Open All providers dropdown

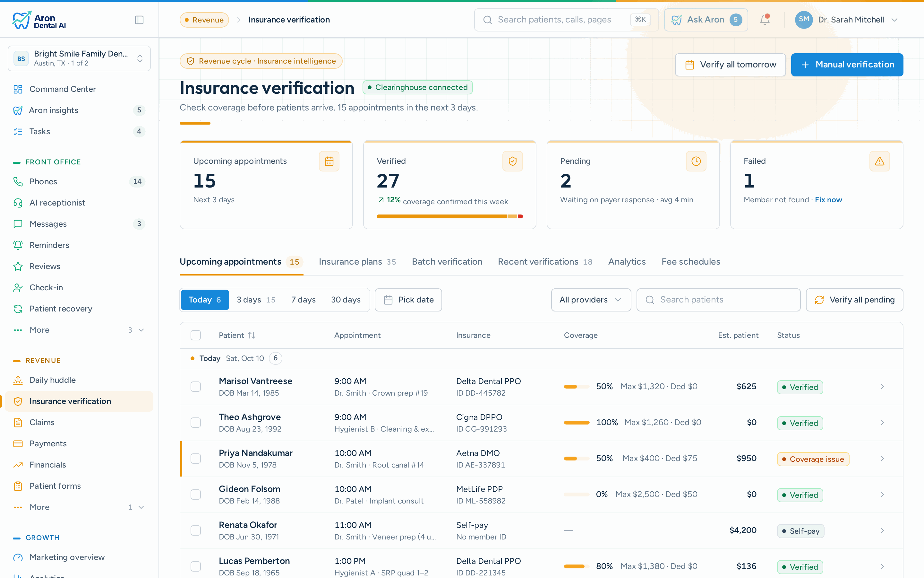[x=591, y=300]
